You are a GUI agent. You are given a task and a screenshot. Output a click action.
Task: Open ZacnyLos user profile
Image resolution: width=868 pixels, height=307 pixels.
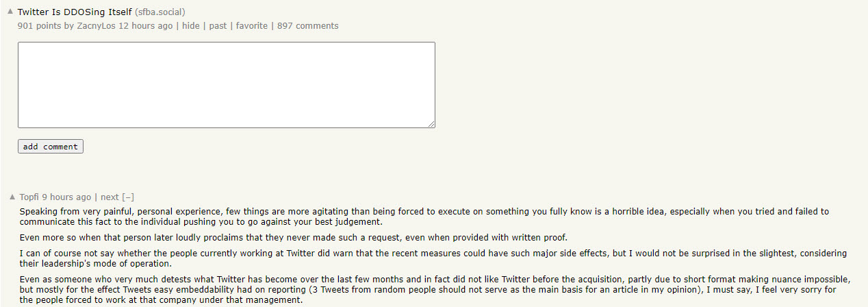click(94, 26)
